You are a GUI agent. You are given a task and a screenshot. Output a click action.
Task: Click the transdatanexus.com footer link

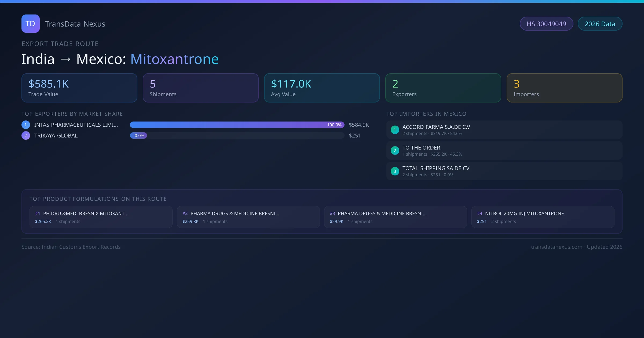click(557, 247)
